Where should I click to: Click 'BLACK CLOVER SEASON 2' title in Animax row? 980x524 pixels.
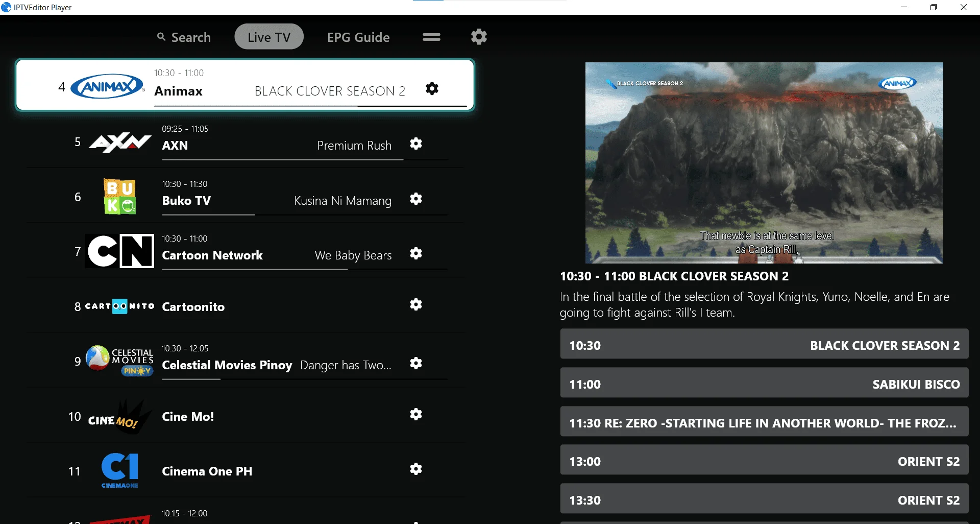tap(330, 91)
